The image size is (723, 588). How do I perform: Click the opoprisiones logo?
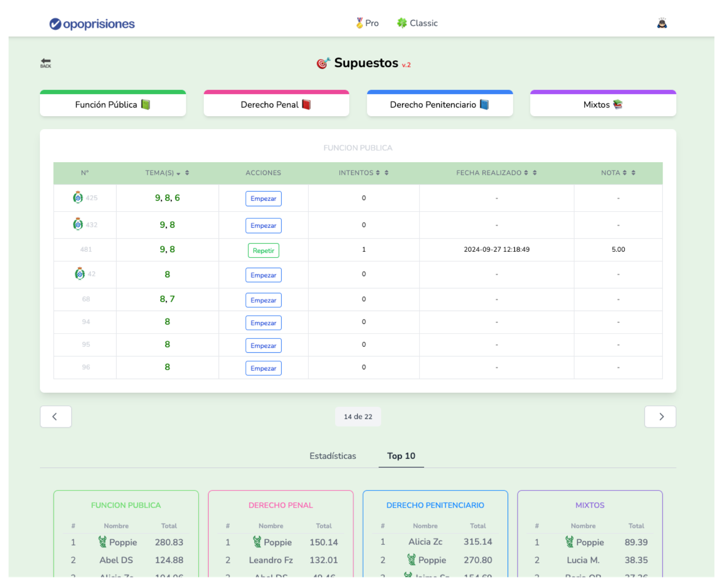click(x=92, y=24)
